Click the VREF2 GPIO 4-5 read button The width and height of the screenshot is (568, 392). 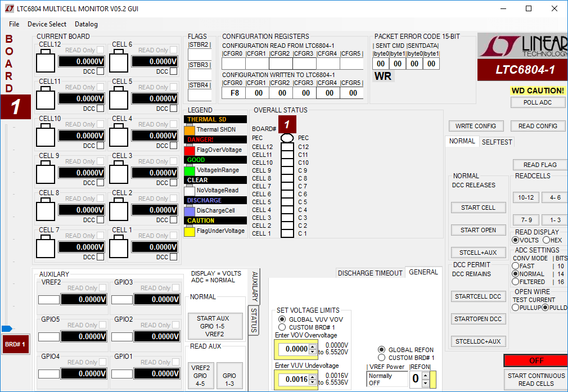[x=200, y=376]
